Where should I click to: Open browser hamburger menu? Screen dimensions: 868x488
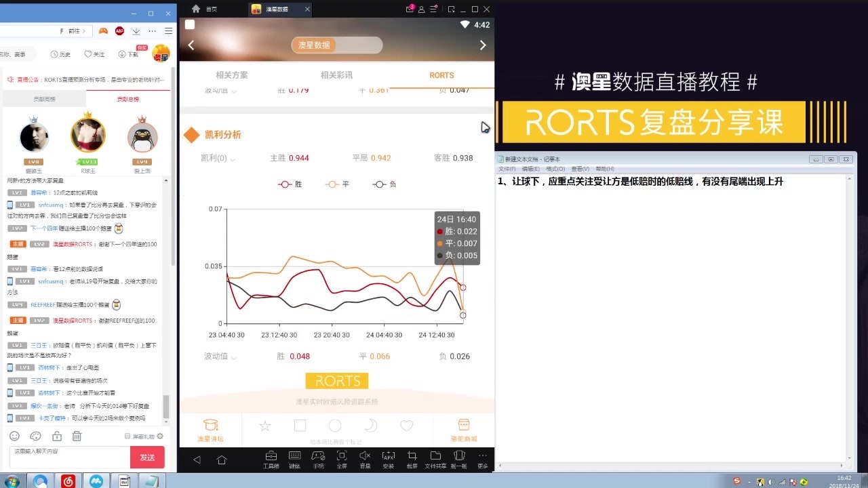pos(169,30)
